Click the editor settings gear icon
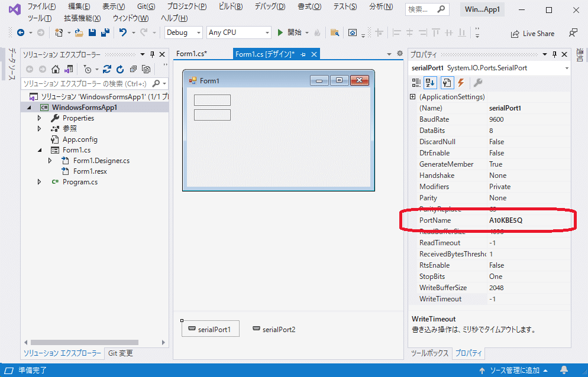Viewport: 588px width, 377px height. pyautogui.click(x=400, y=54)
